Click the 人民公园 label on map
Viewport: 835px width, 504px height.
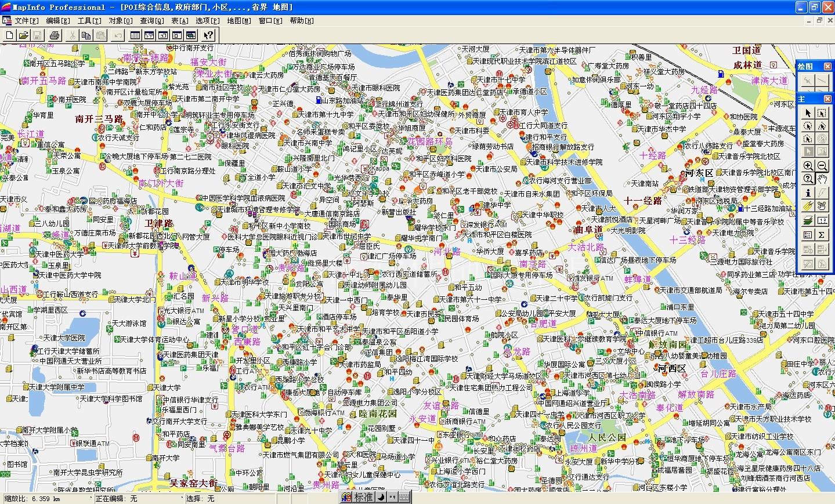click(608, 437)
